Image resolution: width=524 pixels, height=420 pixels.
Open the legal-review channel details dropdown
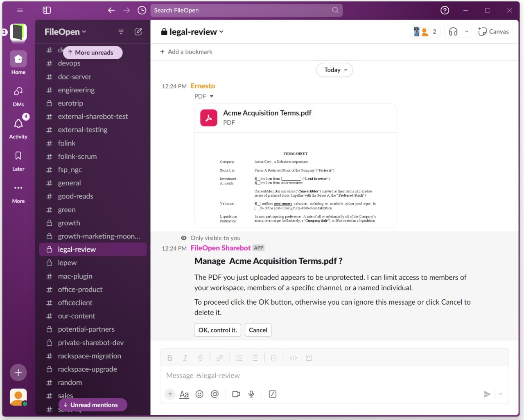click(x=192, y=31)
